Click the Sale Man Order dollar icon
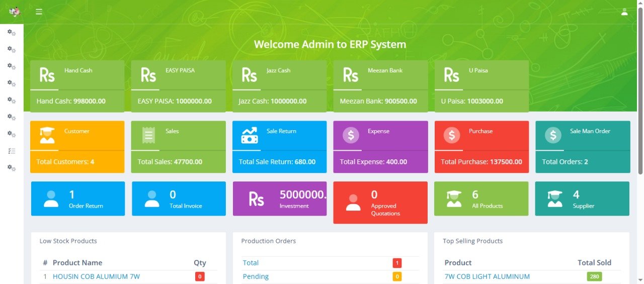 [x=553, y=135]
